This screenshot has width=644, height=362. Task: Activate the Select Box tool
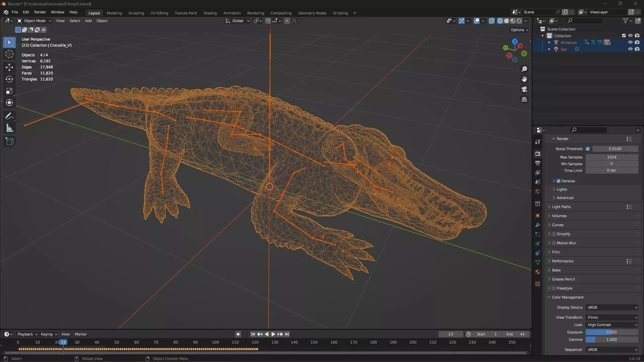point(9,42)
